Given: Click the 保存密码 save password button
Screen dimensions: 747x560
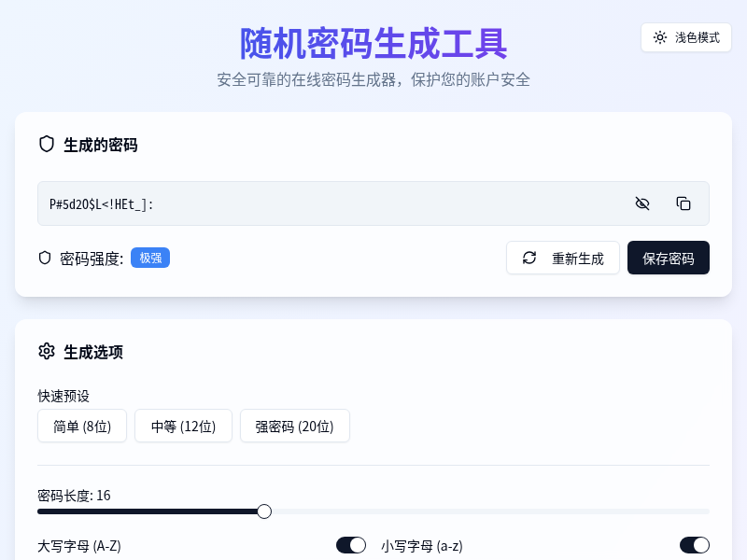Looking at the screenshot, I should point(668,258).
